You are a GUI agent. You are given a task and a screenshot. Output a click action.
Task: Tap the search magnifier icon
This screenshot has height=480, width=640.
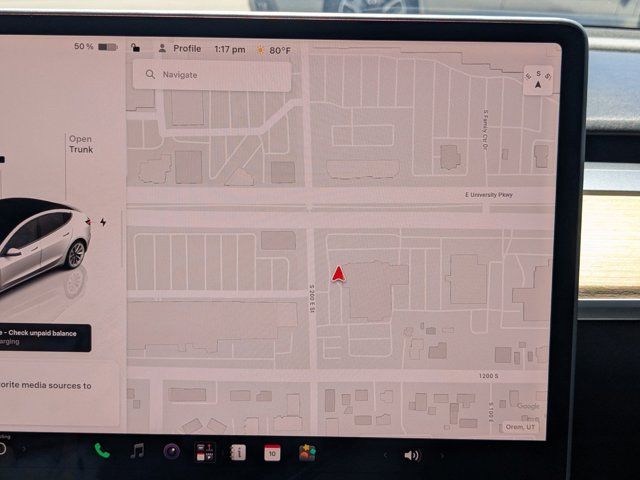[150, 74]
